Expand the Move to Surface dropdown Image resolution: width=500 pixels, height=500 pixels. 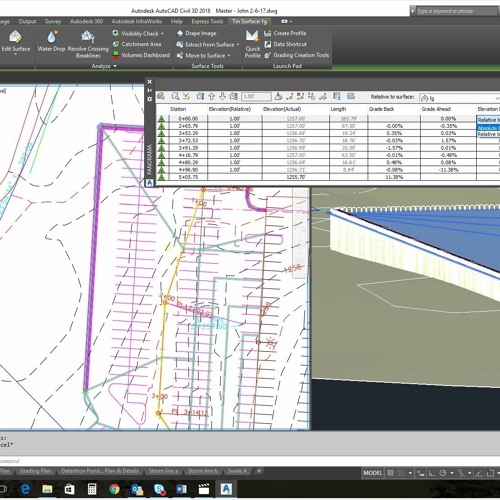tap(229, 56)
